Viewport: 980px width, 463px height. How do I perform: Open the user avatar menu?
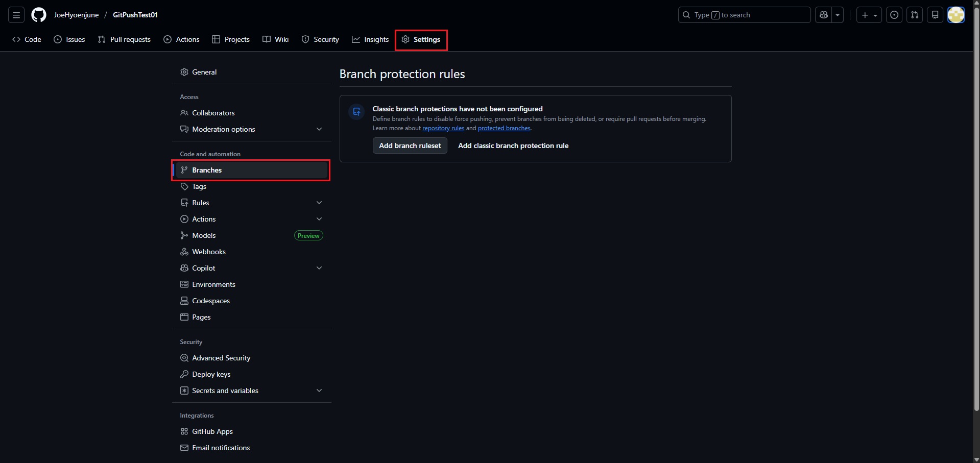click(956, 15)
